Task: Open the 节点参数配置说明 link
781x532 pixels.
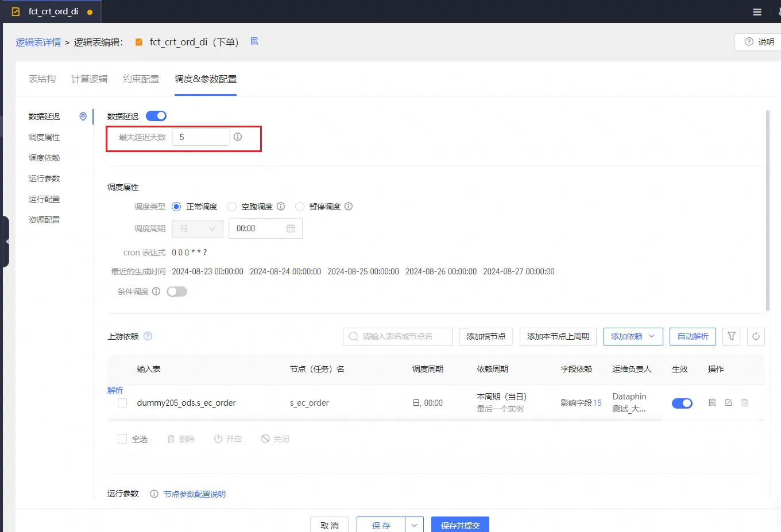Action: (x=195, y=494)
